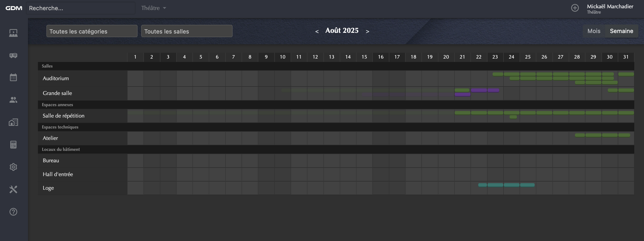Expand the Toutes les salles dropdown
644x241 pixels.
pyautogui.click(x=187, y=31)
